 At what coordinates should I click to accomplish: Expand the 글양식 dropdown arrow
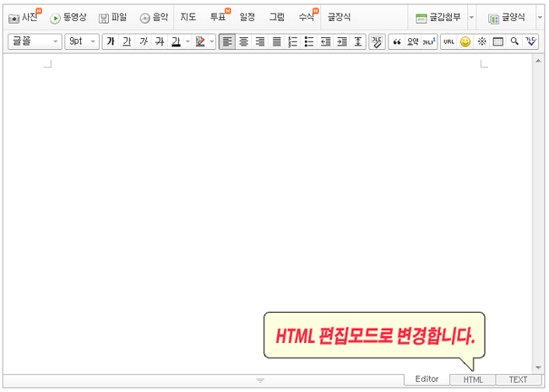tap(540, 18)
